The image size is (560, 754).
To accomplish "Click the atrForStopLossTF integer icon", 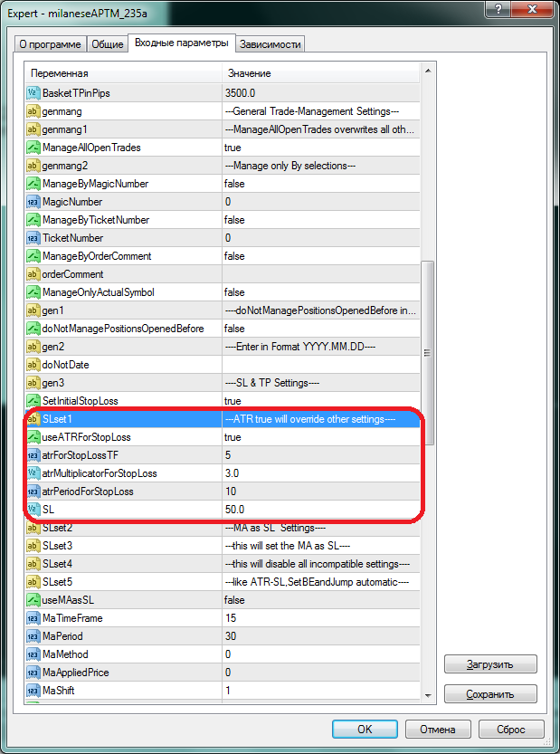I will [x=33, y=455].
